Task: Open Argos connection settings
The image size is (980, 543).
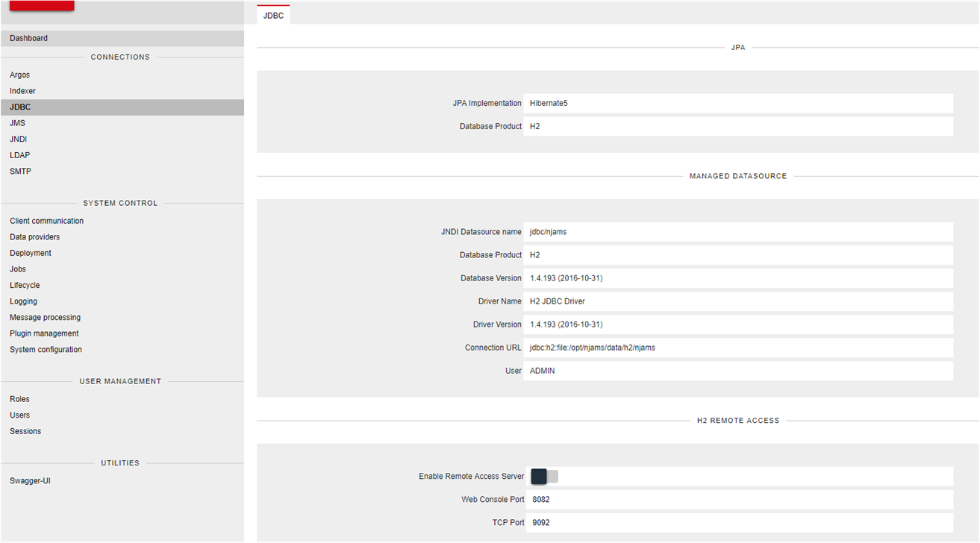Action: (20, 75)
